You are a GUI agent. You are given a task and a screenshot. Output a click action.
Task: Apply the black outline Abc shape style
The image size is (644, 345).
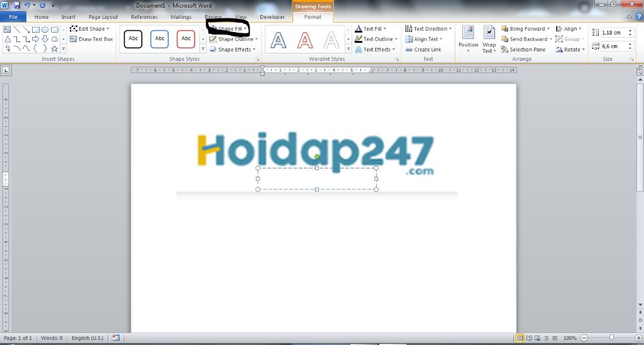(x=133, y=39)
